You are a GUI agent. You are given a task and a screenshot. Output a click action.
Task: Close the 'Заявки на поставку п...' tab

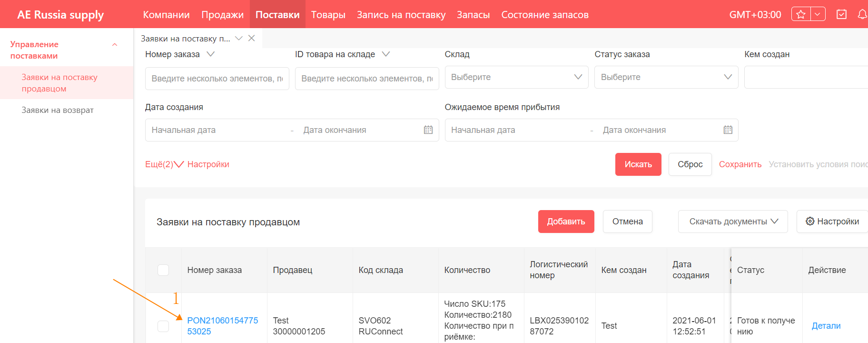pos(252,38)
